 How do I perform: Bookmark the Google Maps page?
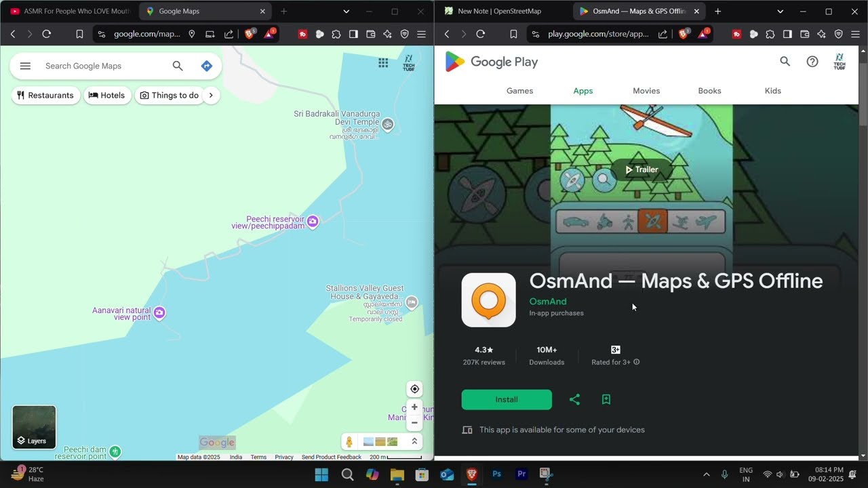[x=79, y=34]
